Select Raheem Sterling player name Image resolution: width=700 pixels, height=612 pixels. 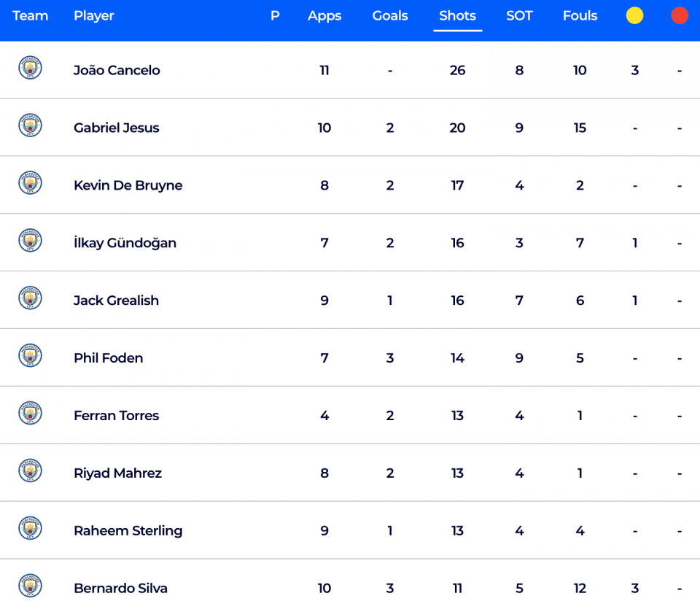click(x=128, y=531)
